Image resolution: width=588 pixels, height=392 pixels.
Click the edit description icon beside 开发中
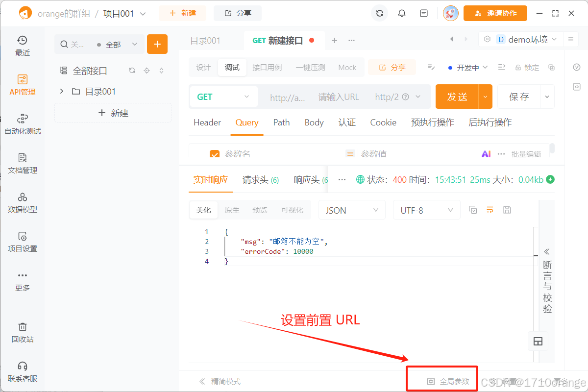point(431,67)
